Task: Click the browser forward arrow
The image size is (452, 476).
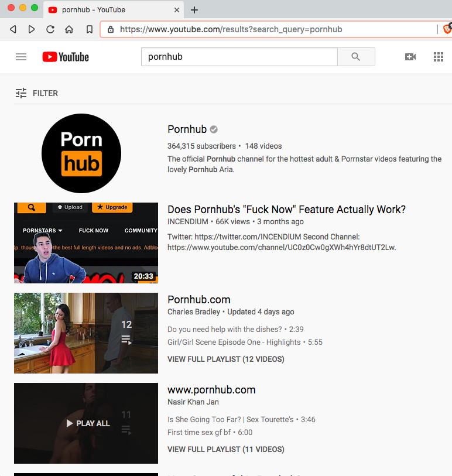Action: [32, 29]
